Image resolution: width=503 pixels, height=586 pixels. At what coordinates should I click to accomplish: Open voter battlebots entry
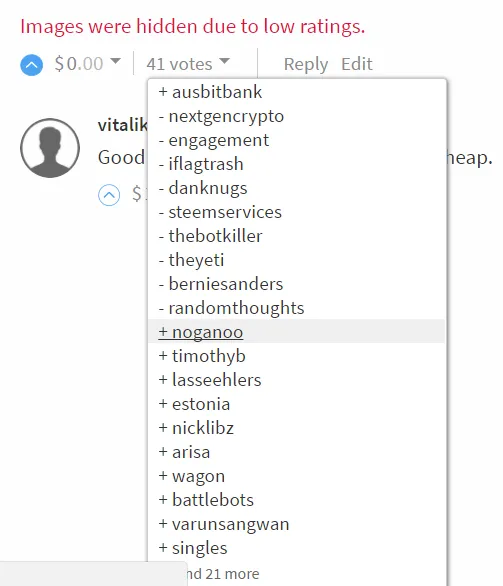pyautogui.click(x=206, y=500)
